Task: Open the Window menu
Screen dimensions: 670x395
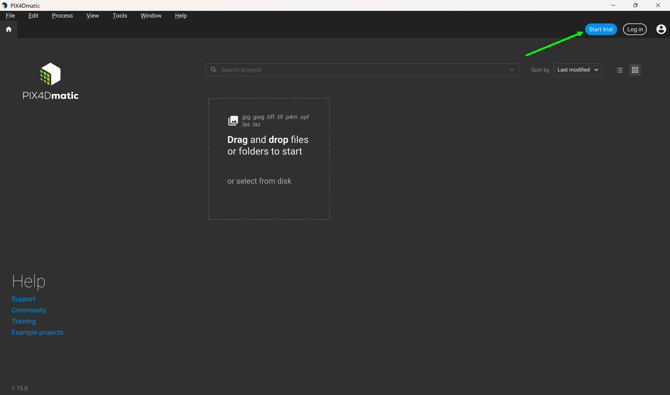Action: click(x=151, y=16)
